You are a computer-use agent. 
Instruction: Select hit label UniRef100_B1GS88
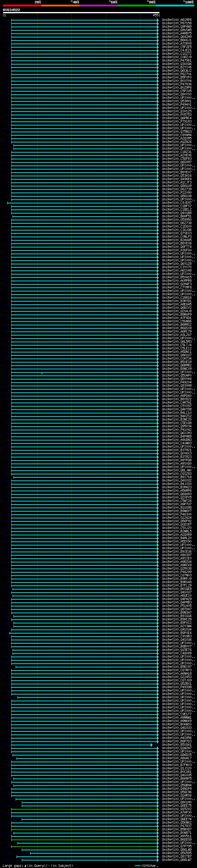(176, 507)
